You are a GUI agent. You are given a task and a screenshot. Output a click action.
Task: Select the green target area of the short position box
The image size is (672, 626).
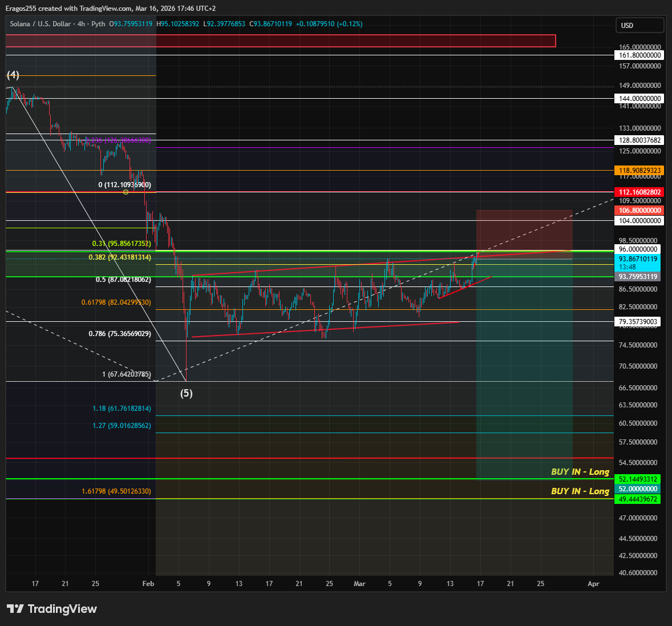pyautogui.click(x=524, y=369)
